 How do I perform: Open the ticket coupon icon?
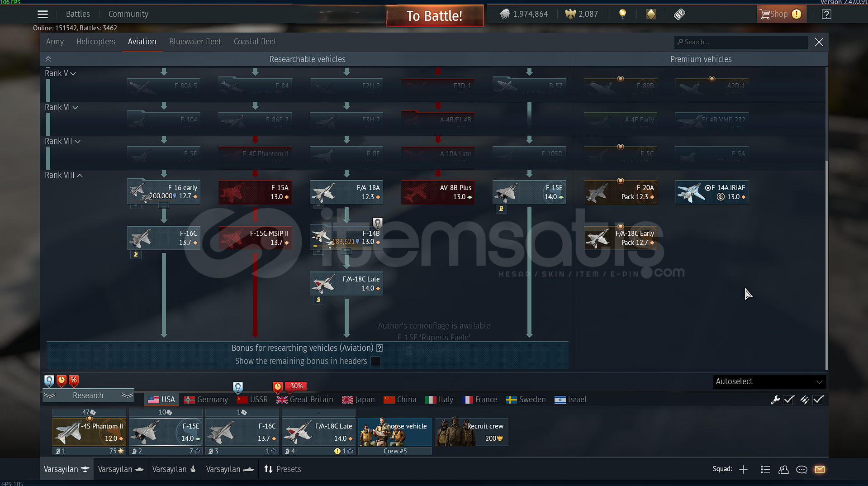coord(679,14)
